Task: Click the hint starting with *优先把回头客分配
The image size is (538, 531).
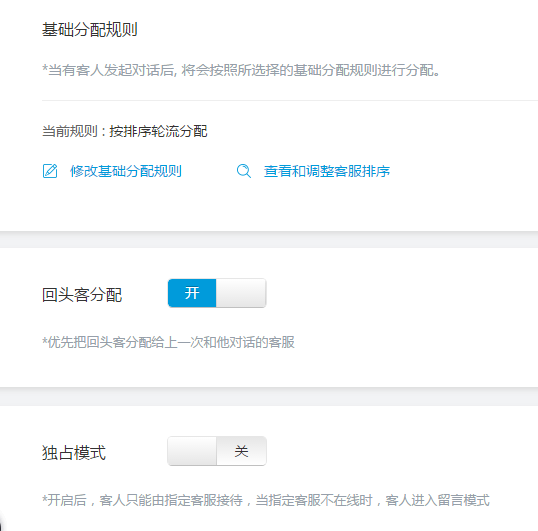Action: 168,342
